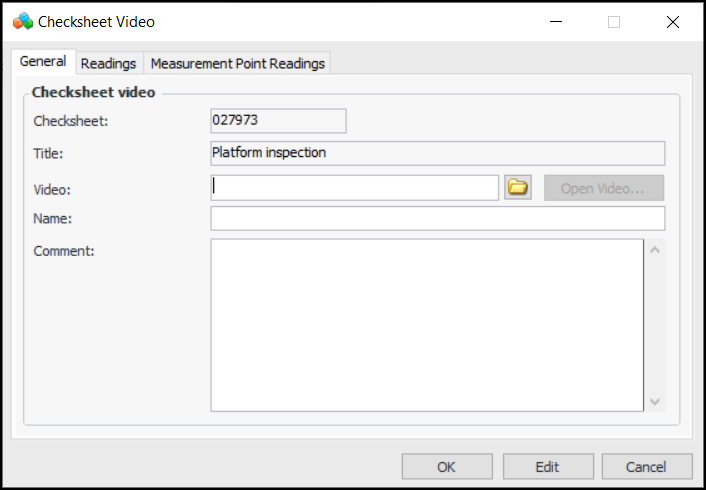Click the Checksheet Video app icon in title bar
The width and height of the screenshot is (706, 490).
tap(22, 21)
